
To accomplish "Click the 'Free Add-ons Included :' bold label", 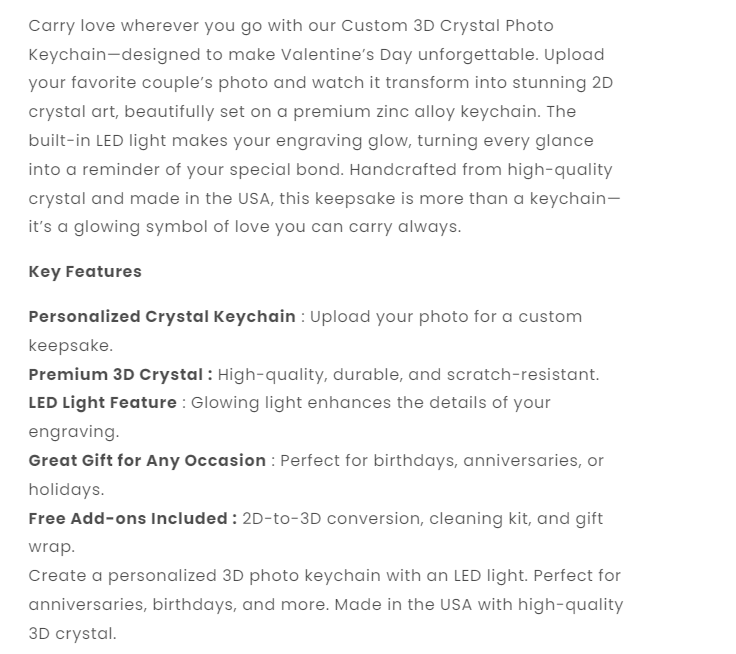I will 132,519.
